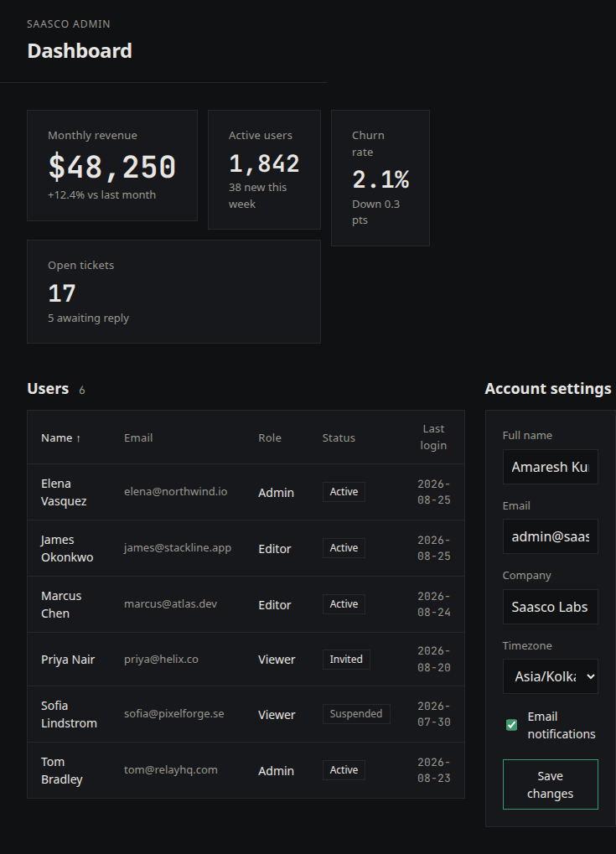Open the Timezone dropdown showing Asia/Kolkata
The image size is (616, 854).
pyautogui.click(x=550, y=676)
